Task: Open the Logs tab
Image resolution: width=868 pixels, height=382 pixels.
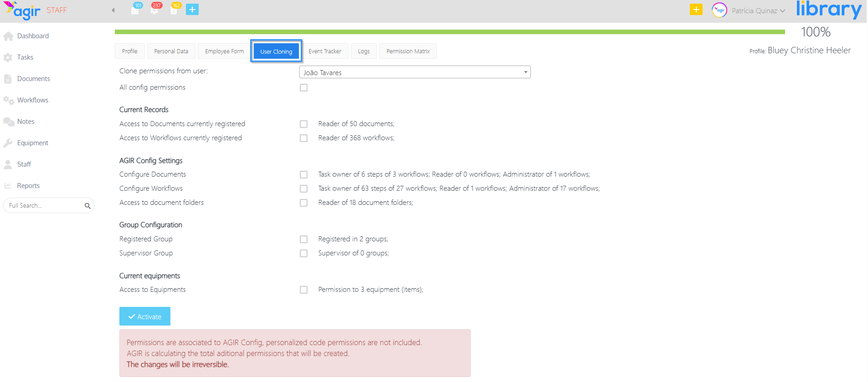Action: click(364, 51)
